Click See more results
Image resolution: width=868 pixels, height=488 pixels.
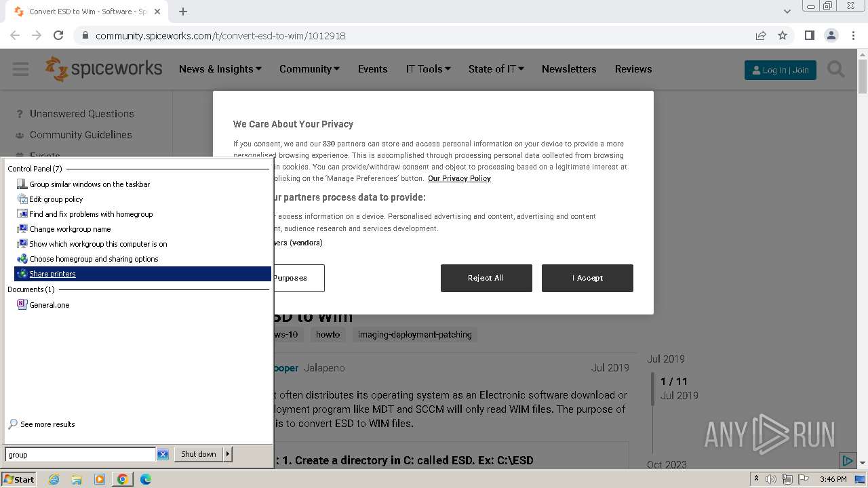tap(47, 424)
